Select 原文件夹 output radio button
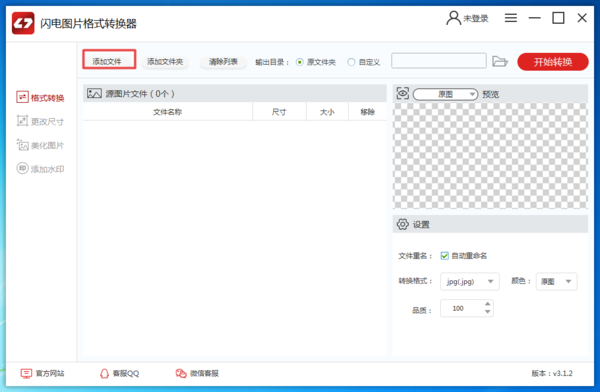This screenshot has height=392, width=600. coord(300,62)
